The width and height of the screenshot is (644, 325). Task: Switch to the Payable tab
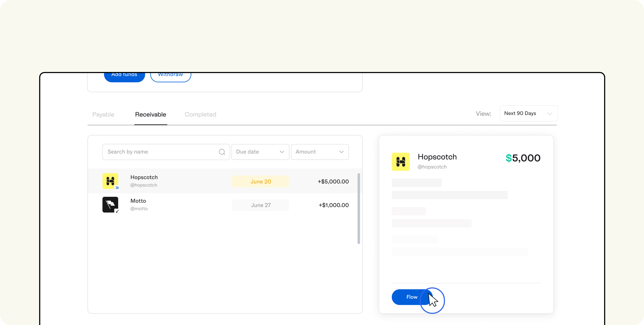pyautogui.click(x=103, y=115)
